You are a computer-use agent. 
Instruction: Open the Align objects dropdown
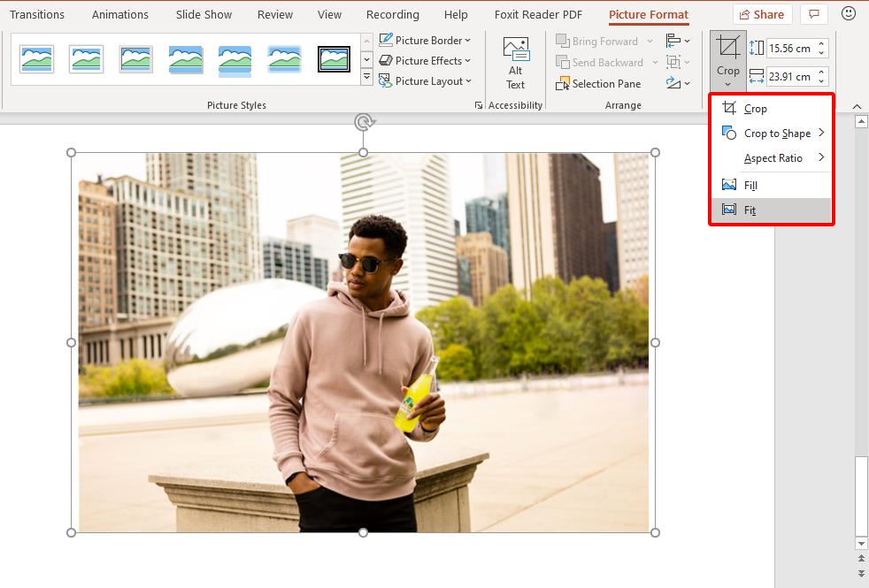tap(678, 41)
